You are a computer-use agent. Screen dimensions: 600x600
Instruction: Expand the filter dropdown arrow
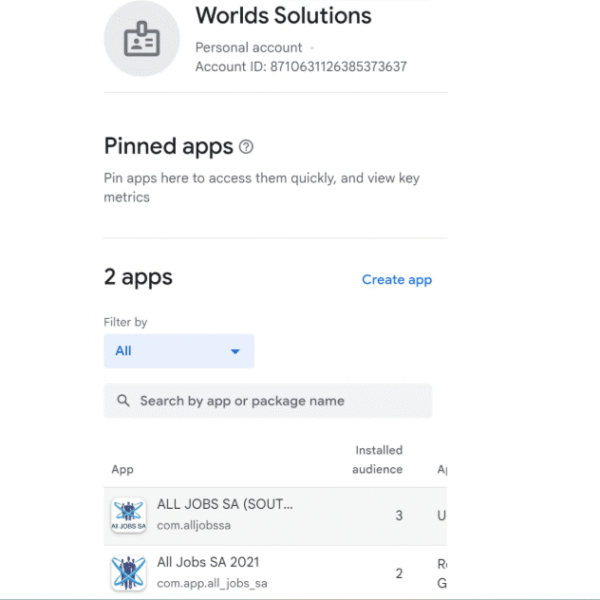(236, 351)
